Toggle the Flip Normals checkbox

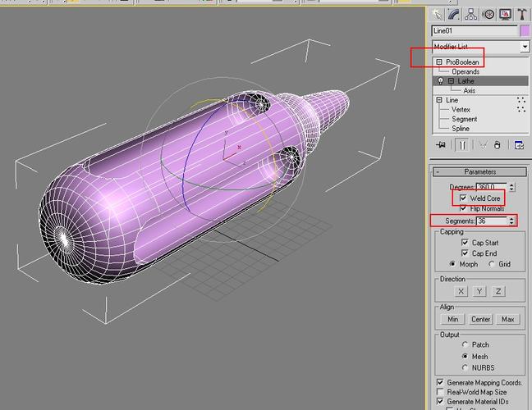coord(463,208)
